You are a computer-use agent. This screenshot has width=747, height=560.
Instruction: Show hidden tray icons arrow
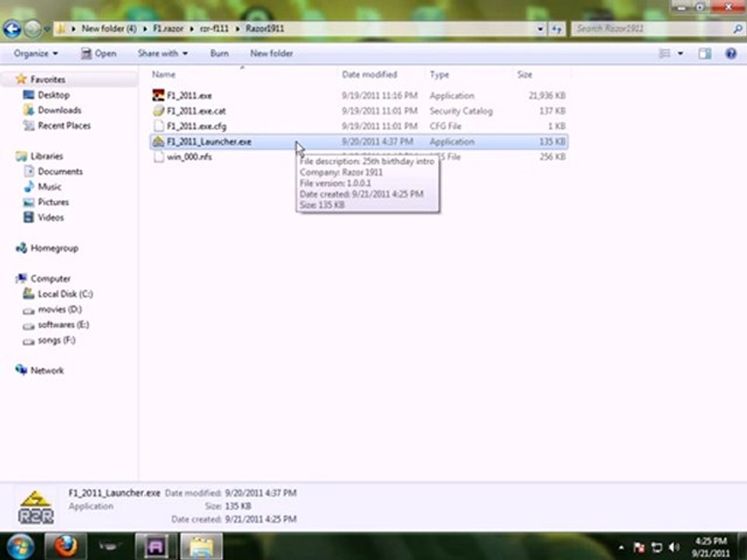(x=621, y=548)
